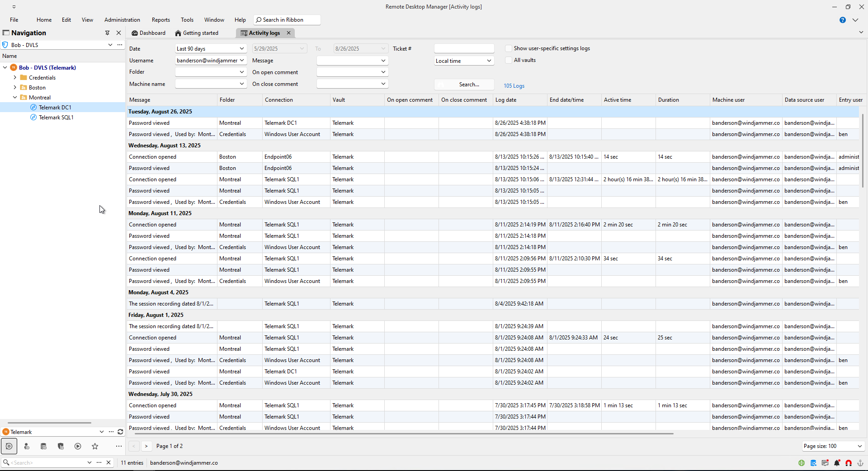Click green globe online status icon

[802, 463]
